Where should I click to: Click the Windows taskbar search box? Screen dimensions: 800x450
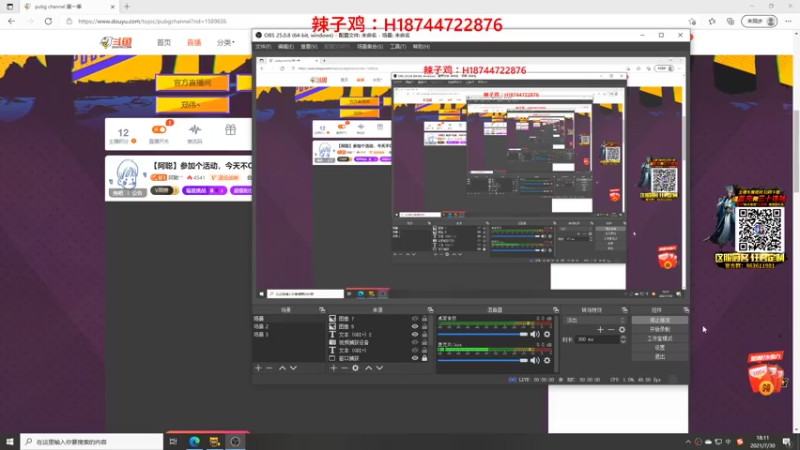[92, 441]
